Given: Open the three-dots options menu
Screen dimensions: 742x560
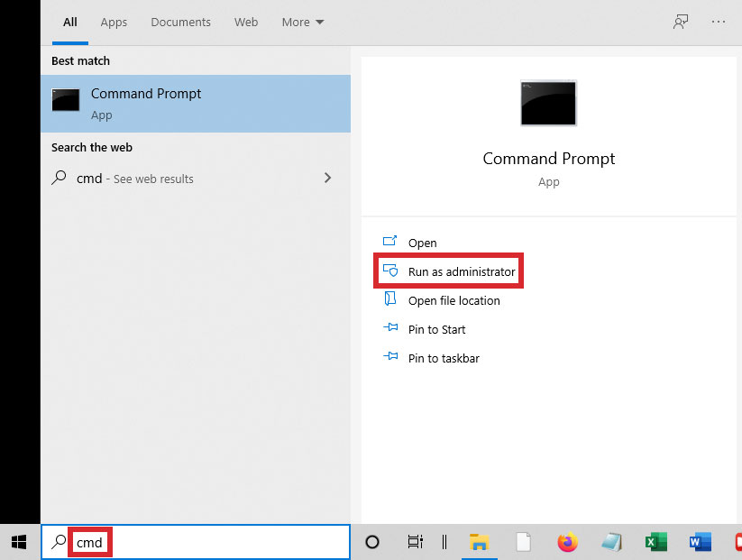Looking at the screenshot, I should click(718, 22).
